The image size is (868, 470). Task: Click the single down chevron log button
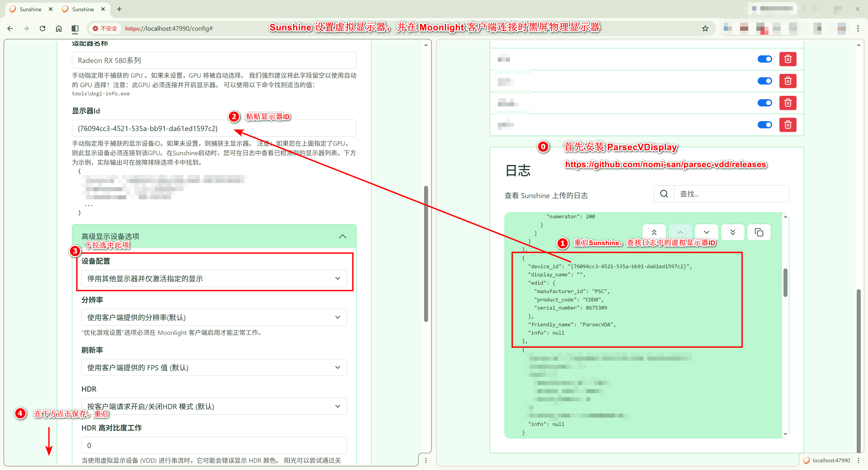(707, 233)
